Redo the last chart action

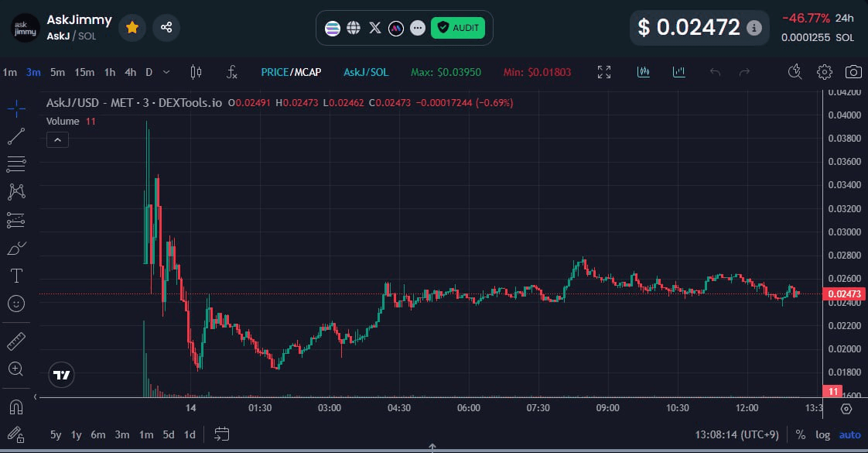744,72
